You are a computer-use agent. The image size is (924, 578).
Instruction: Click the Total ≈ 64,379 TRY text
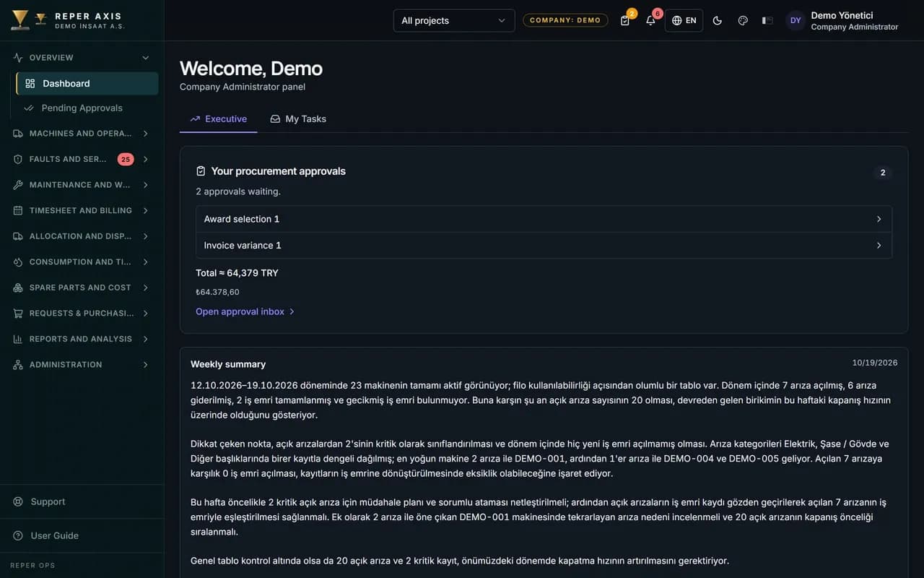click(237, 273)
